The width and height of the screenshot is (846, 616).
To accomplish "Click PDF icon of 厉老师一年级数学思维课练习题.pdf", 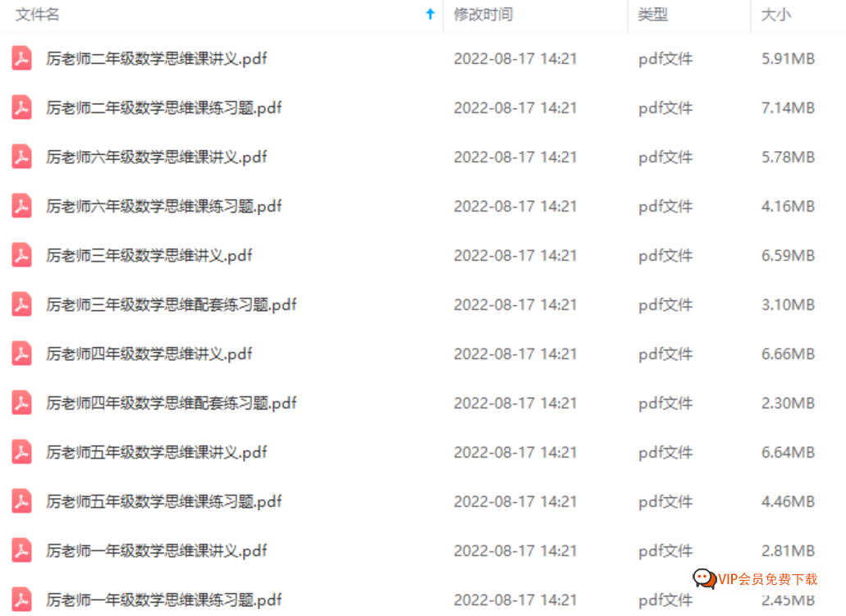I will tap(21, 600).
